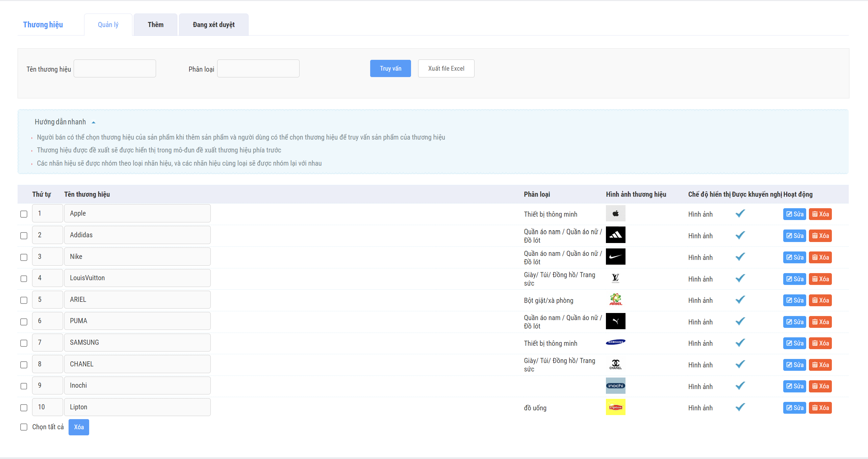Click Sửa button for the Nike row

click(794, 257)
